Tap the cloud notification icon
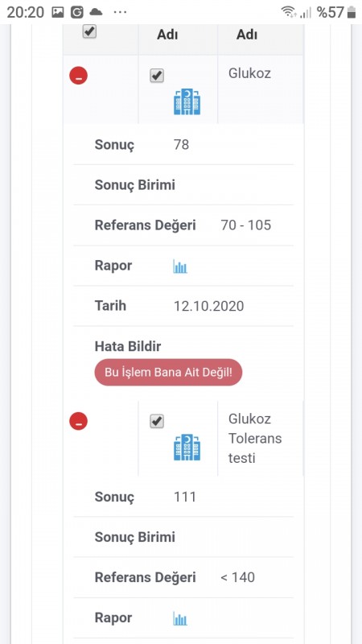 (x=96, y=12)
